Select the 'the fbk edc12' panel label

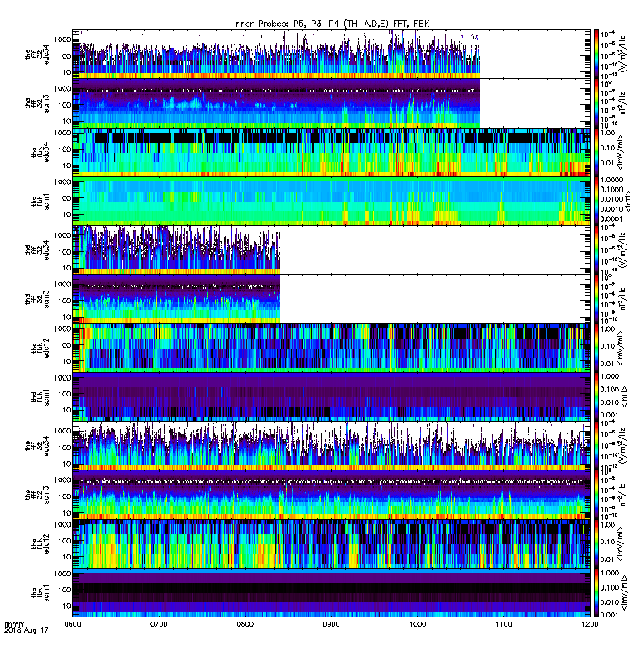(40, 543)
